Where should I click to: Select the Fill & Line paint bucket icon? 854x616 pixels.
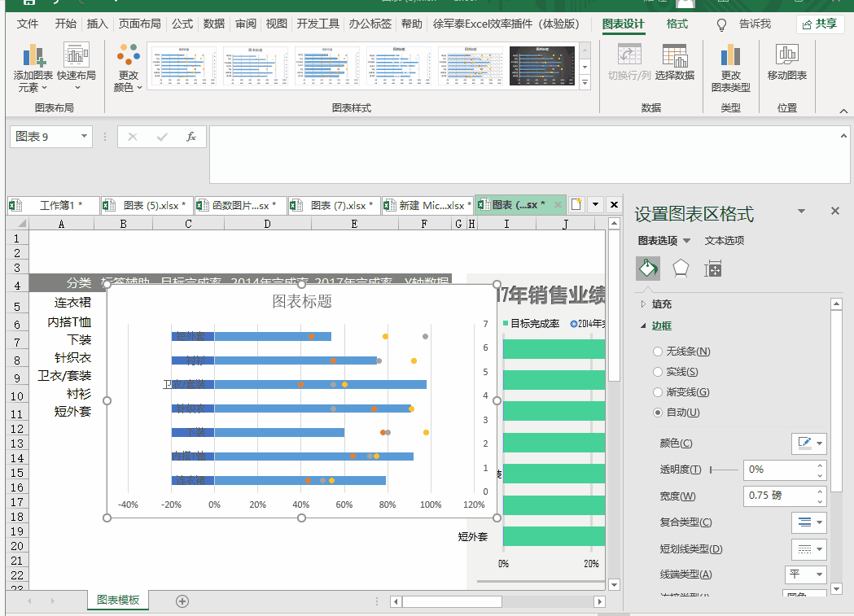tap(647, 269)
